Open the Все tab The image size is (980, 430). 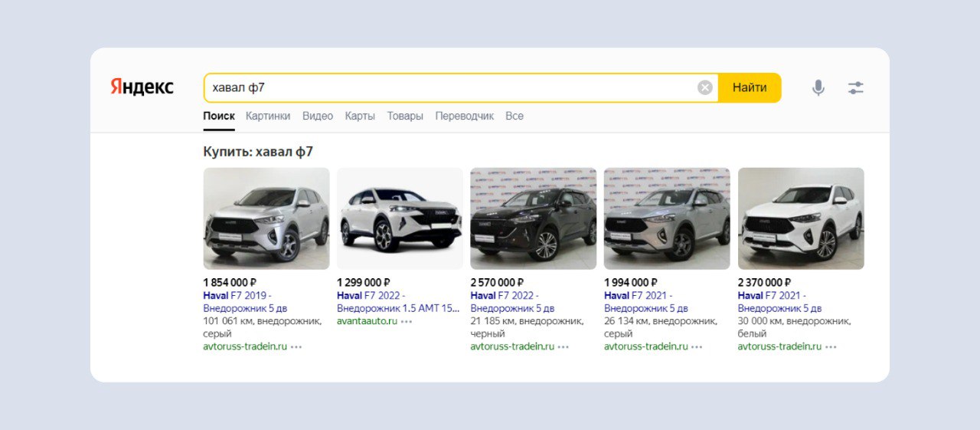click(x=514, y=116)
